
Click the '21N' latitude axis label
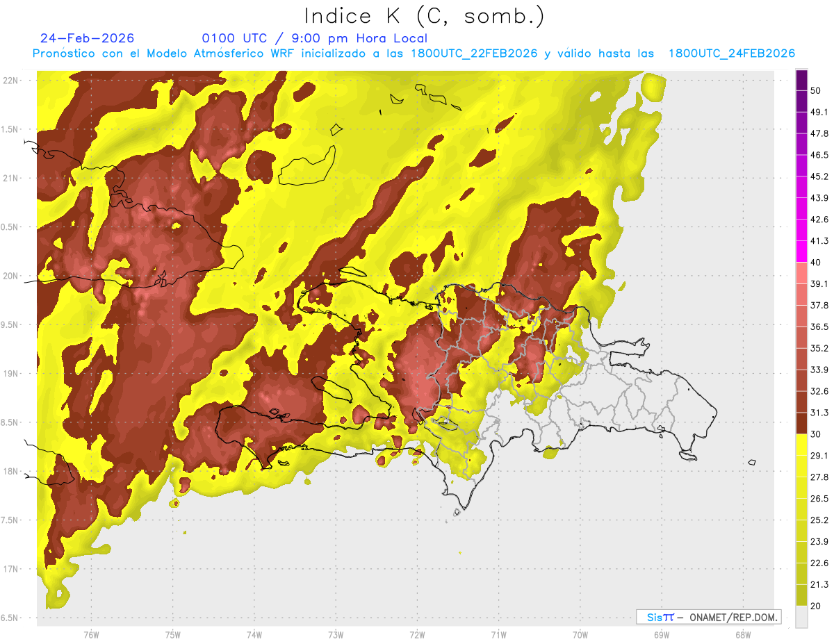point(12,178)
